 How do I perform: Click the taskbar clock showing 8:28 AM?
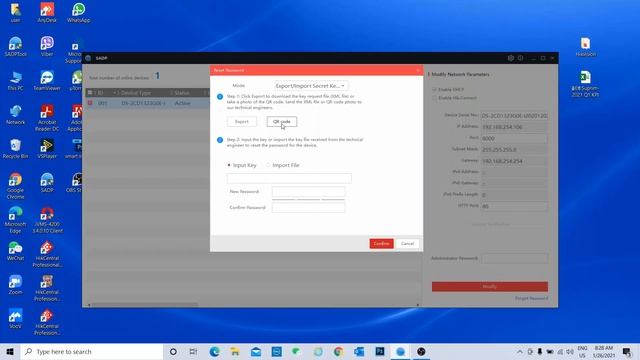pyautogui.click(x=604, y=351)
